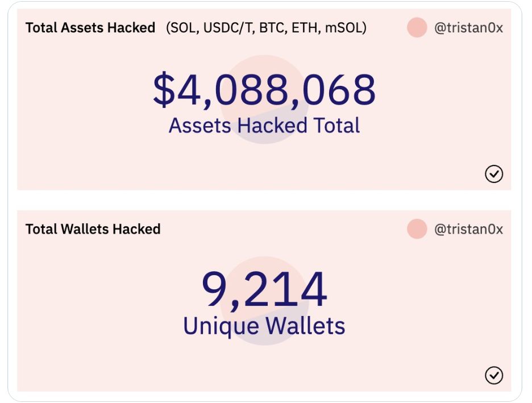Open the avatar circle on the Wallets Hacked card
Screen dimensions: 532x403
point(417,229)
